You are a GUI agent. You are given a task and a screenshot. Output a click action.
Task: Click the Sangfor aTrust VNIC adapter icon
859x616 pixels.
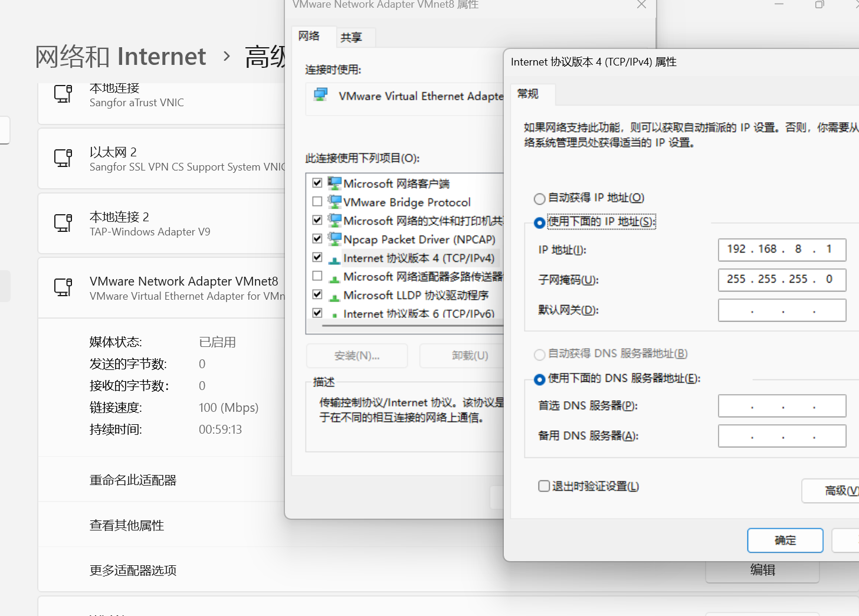[63, 93]
